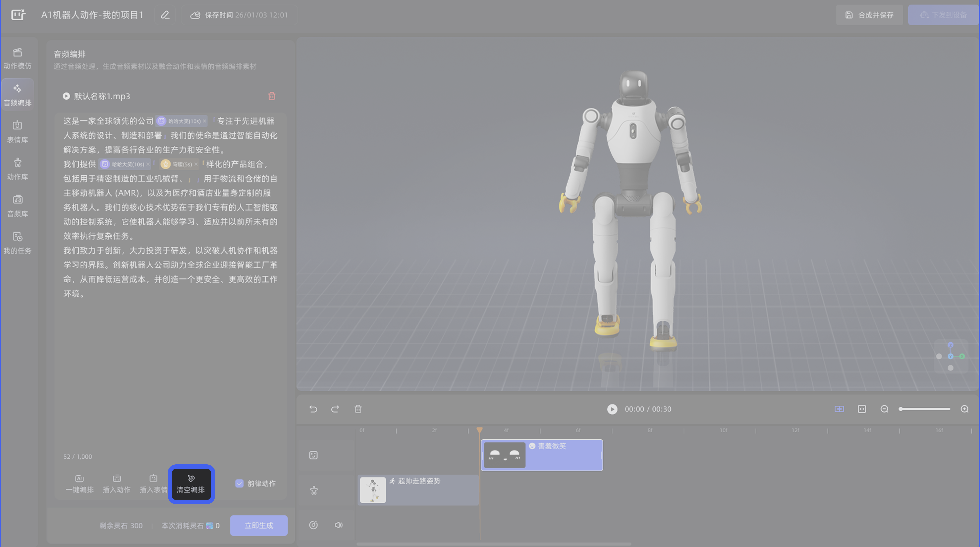Mute the timeline audio track volume icon
980x547 pixels.
[x=338, y=525]
